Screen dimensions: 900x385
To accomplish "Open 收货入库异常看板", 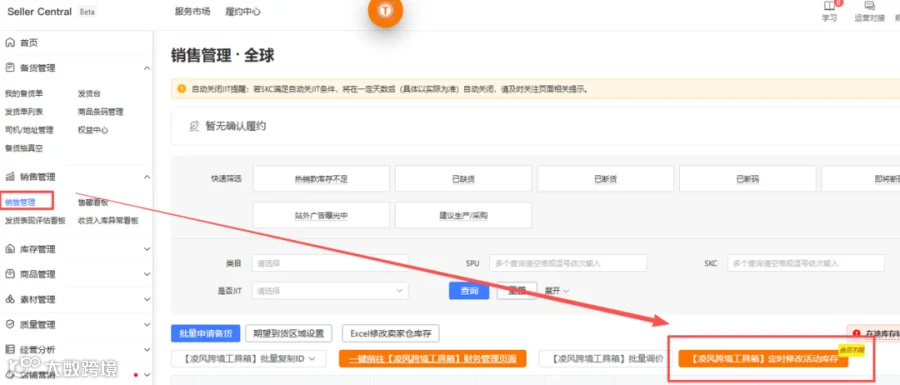I will tap(108, 220).
